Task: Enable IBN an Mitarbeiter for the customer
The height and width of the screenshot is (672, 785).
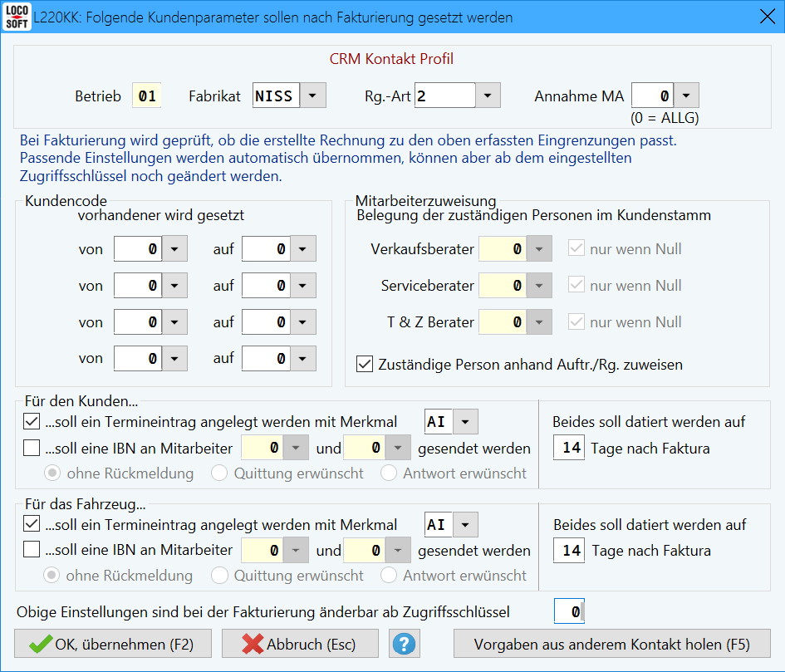Action: [x=30, y=448]
